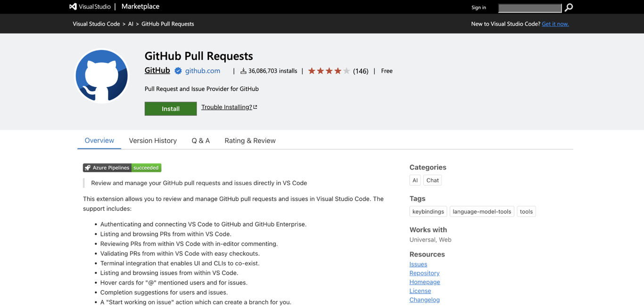644x308 pixels.
Task: Click the GitHub Pull Requests breadcrumb
Action: pyautogui.click(x=168, y=24)
